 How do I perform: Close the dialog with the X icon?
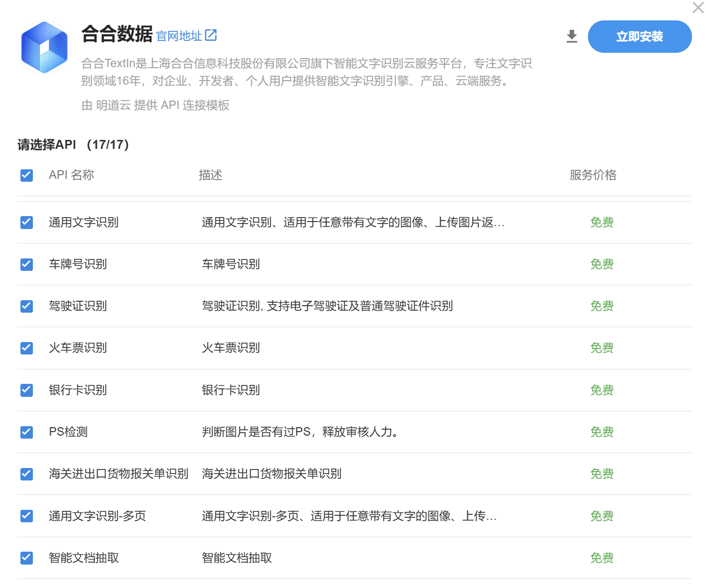[698, 7]
